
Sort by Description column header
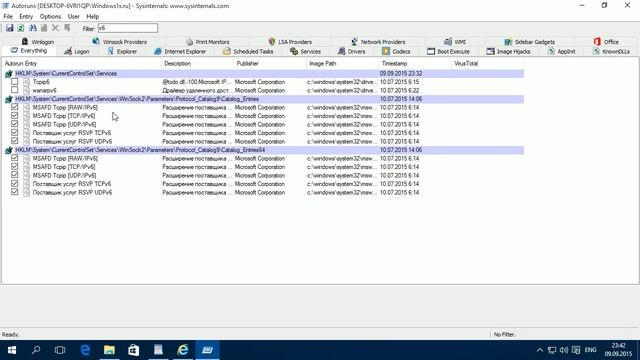tap(198, 64)
